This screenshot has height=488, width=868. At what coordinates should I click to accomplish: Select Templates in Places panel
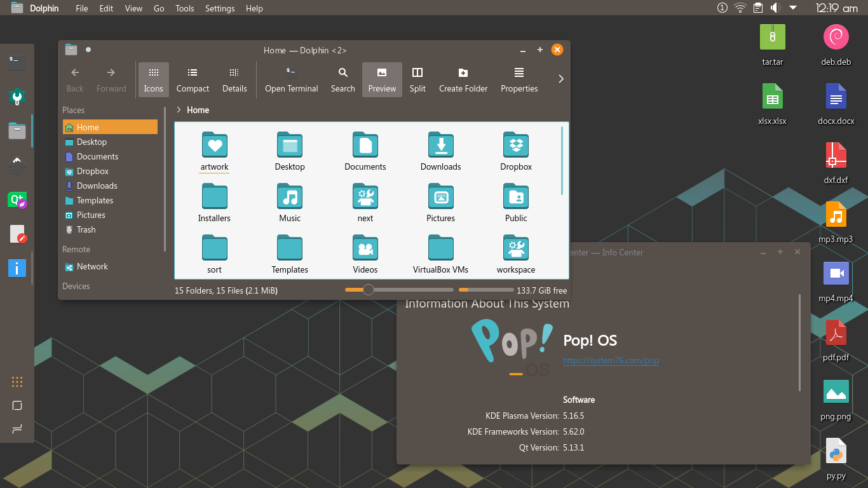(x=110, y=200)
